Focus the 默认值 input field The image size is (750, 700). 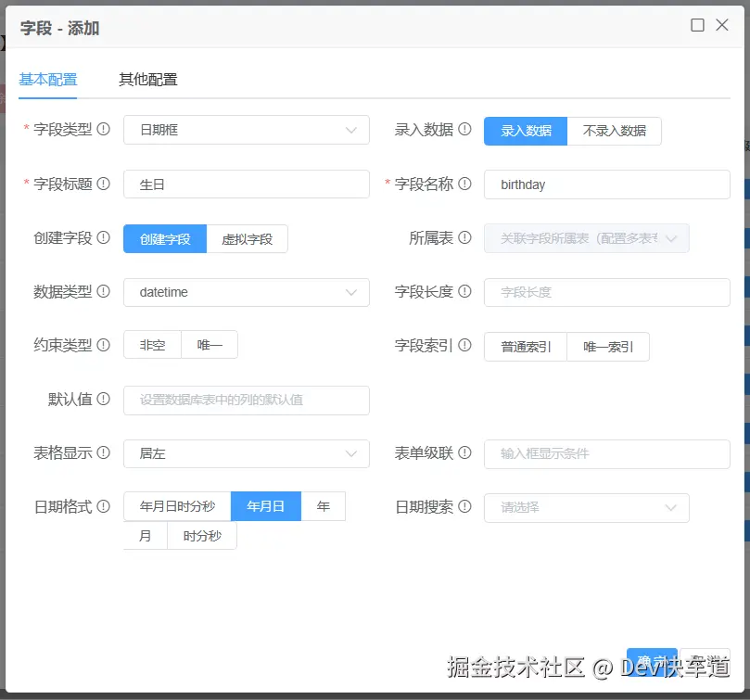(247, 400)
